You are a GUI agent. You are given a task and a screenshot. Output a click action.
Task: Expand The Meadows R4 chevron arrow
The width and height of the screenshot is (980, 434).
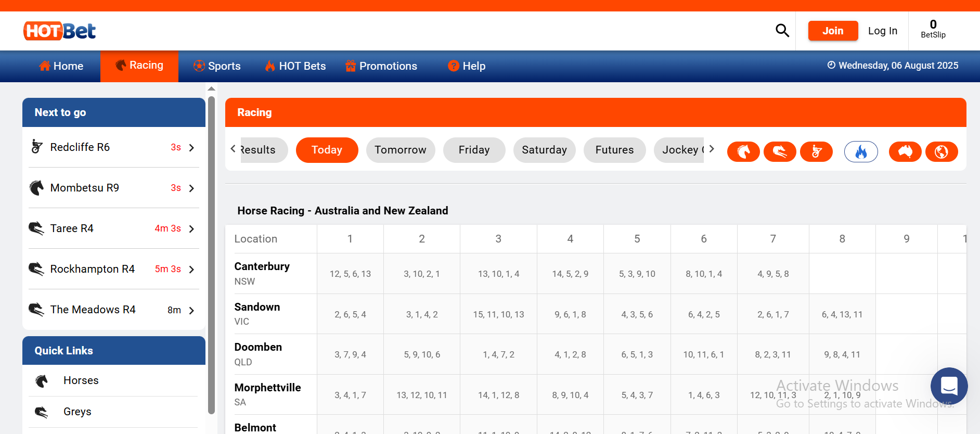(192, 310)
